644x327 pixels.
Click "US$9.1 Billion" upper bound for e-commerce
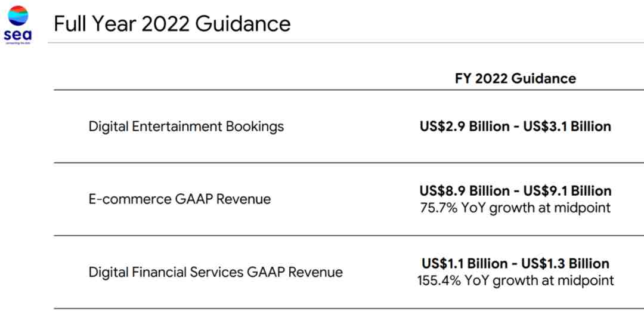[x=567, y=190]
